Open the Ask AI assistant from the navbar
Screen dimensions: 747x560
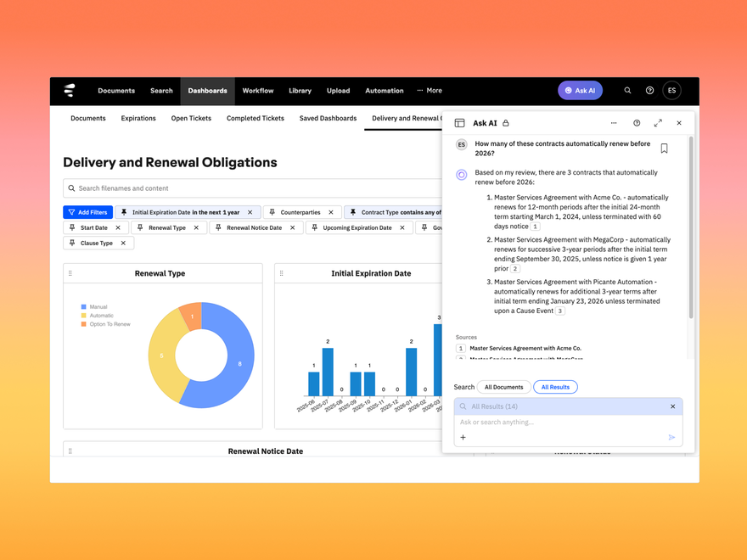coord(580,91)
